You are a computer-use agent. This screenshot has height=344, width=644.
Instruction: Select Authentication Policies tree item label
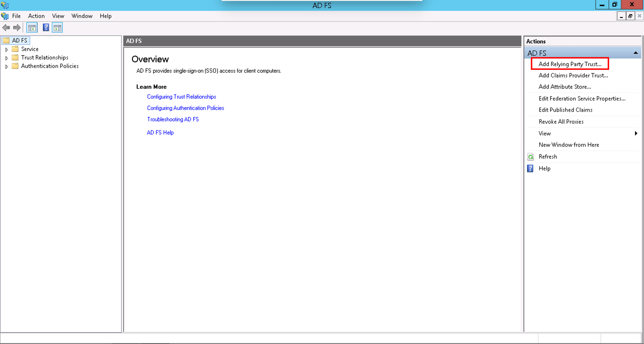pyautogui.click(x=50, y=66)
